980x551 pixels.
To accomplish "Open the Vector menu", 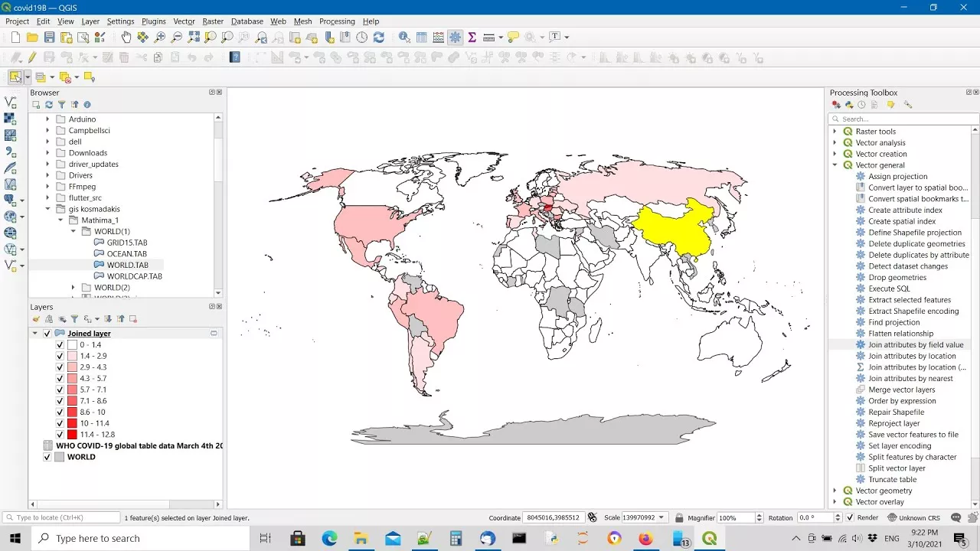I will 184,21.
